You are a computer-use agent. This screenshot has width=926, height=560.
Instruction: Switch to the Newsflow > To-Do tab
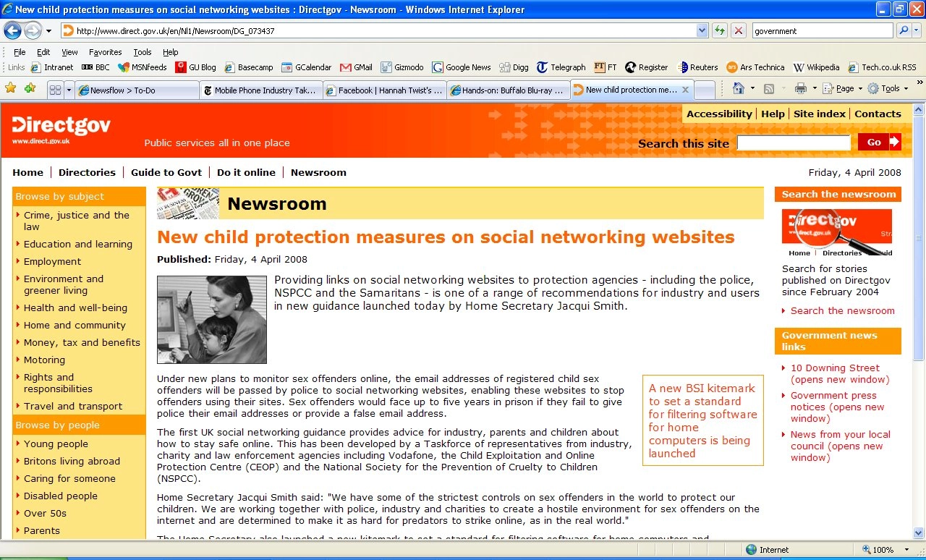coord(137,90)
